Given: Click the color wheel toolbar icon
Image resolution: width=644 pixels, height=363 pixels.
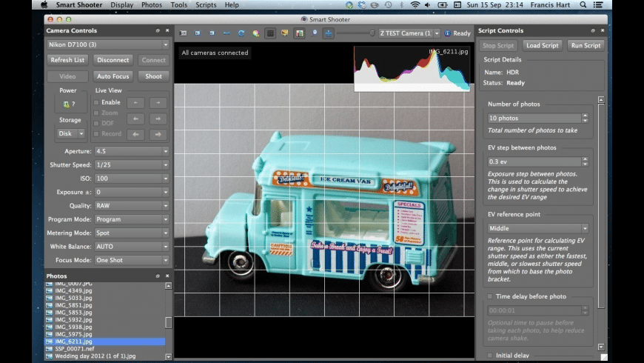Looking at the screenshot, I should tap(255, 33).
